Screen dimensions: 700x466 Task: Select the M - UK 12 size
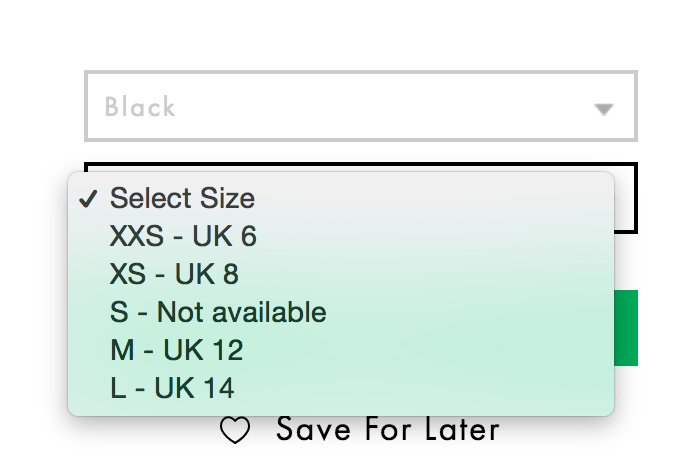176,350
